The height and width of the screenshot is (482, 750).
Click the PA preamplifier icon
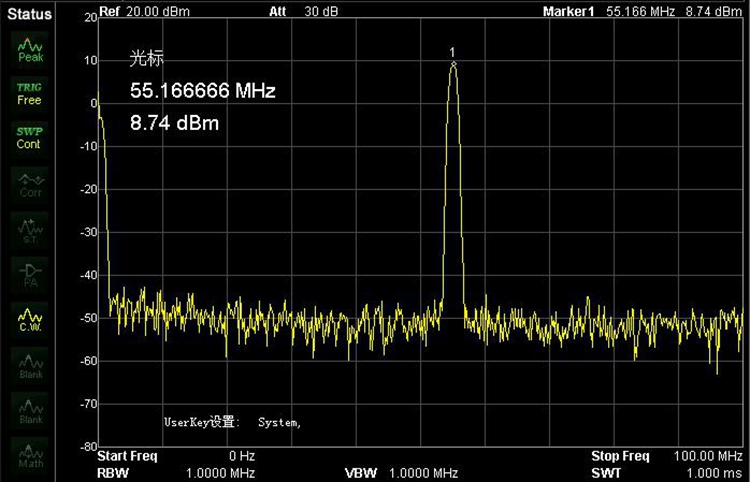(30, 275)
